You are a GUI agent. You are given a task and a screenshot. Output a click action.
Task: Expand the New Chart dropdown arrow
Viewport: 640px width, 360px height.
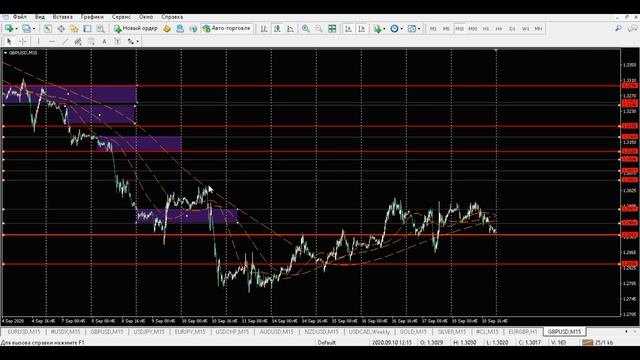(x=16, y=29)
